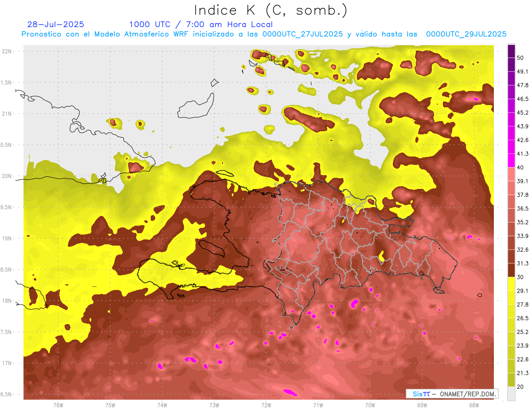Click the '27.8' colorbar label

coord(523,305)
